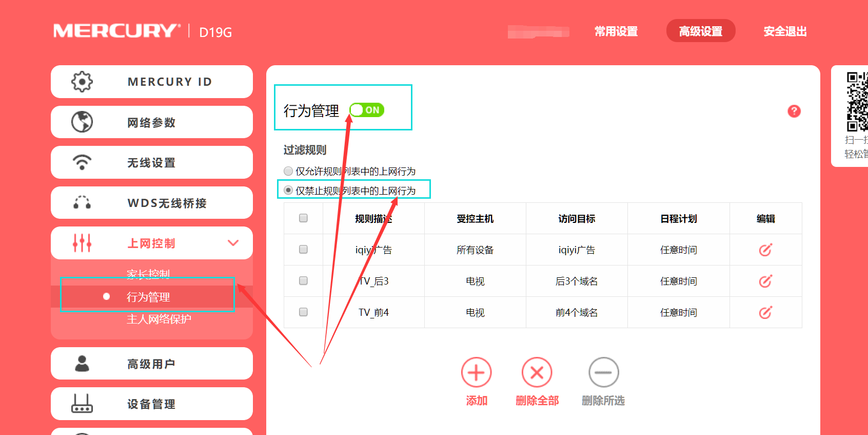The width and height of the screenshot is (868, 435).
Task: Edit the TV_前4 rule with pencil icon
Action: click(x=765, y=312)
